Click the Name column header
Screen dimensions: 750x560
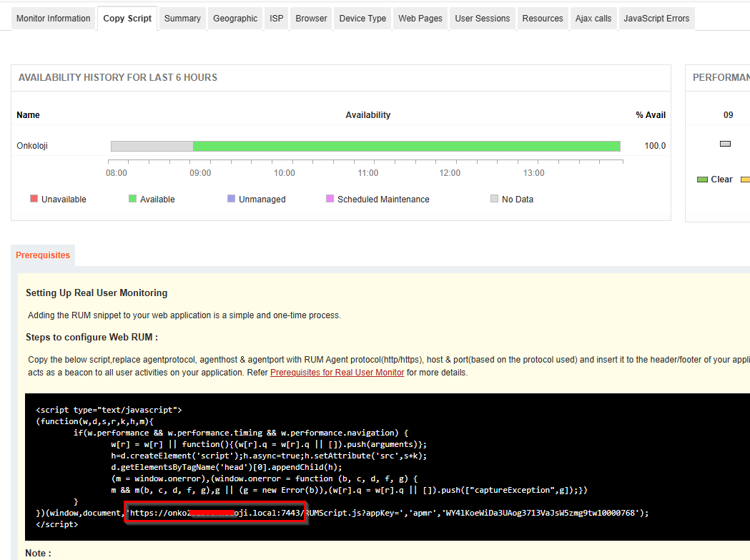click(28, 115)
